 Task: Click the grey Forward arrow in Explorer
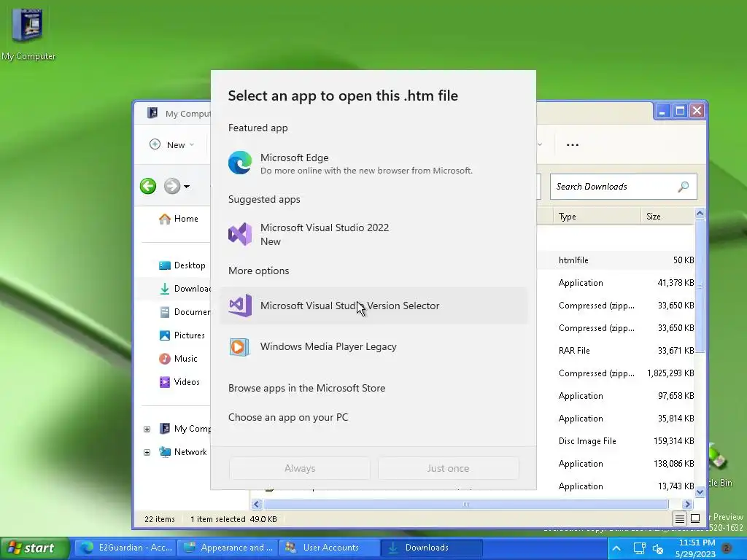172,186
